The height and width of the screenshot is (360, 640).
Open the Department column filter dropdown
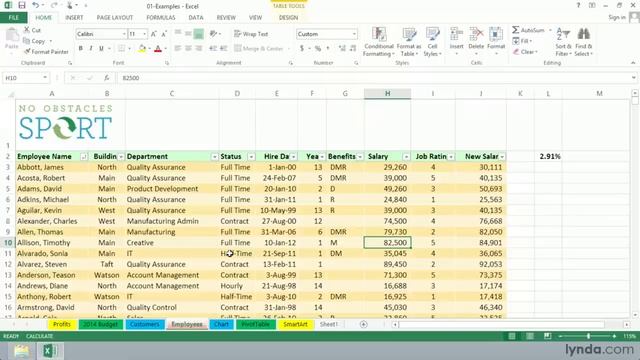tap(214, 157)
